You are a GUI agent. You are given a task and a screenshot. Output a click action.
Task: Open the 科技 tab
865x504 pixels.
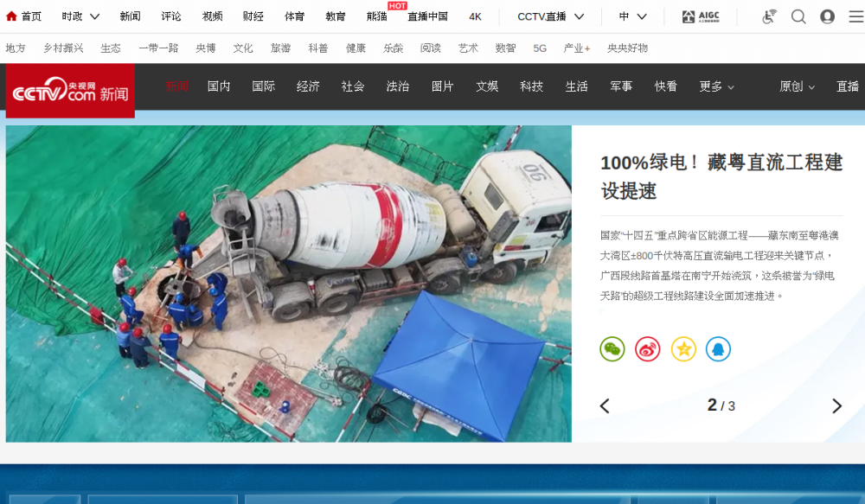click(x=532, y=86)
